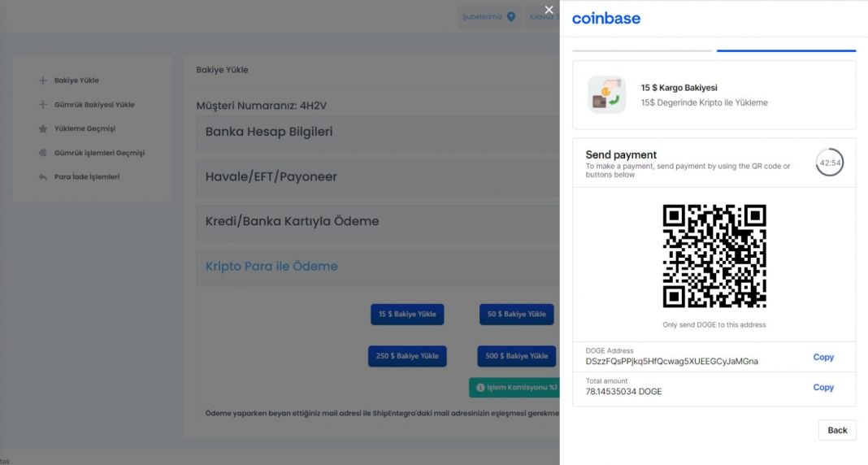Viewport: 868px width, 465px height.
Task: Click the Şubelerimiz location pin icon
Action: pos(511,16)
